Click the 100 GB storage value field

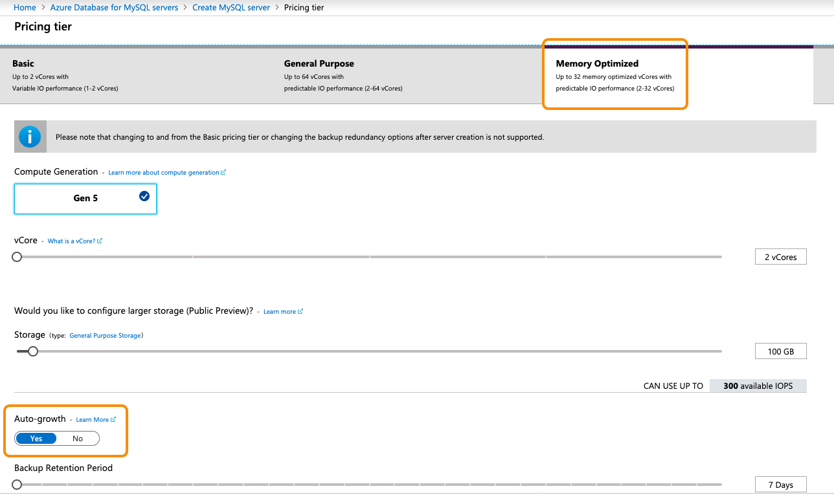click(781, 351)
